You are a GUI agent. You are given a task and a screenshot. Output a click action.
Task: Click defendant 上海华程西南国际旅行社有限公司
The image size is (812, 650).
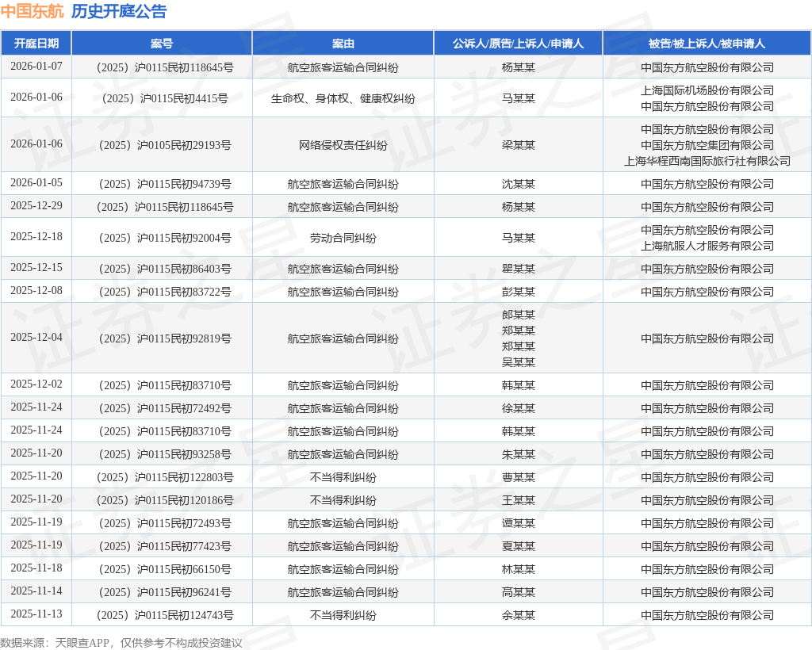(x=707, y=161)
